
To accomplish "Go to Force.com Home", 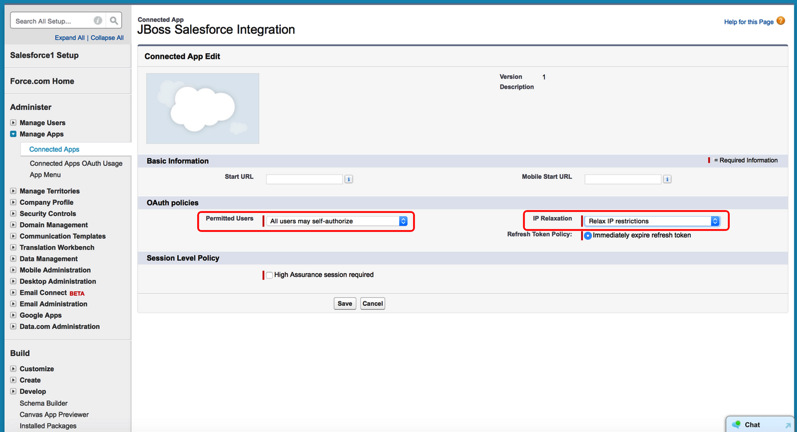I will [x=42, y=81].
